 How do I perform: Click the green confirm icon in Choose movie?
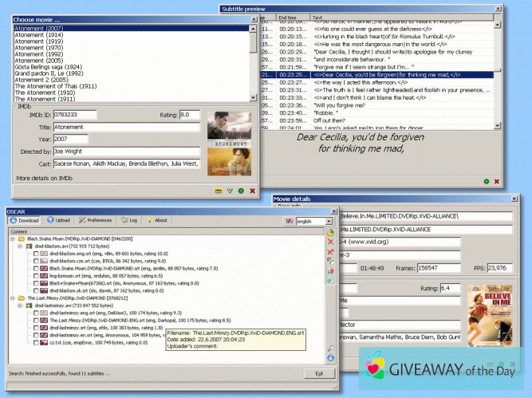coord(241,191)
